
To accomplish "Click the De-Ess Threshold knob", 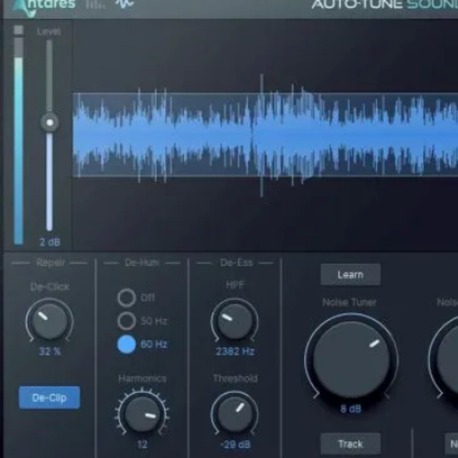I will point(235,414).
